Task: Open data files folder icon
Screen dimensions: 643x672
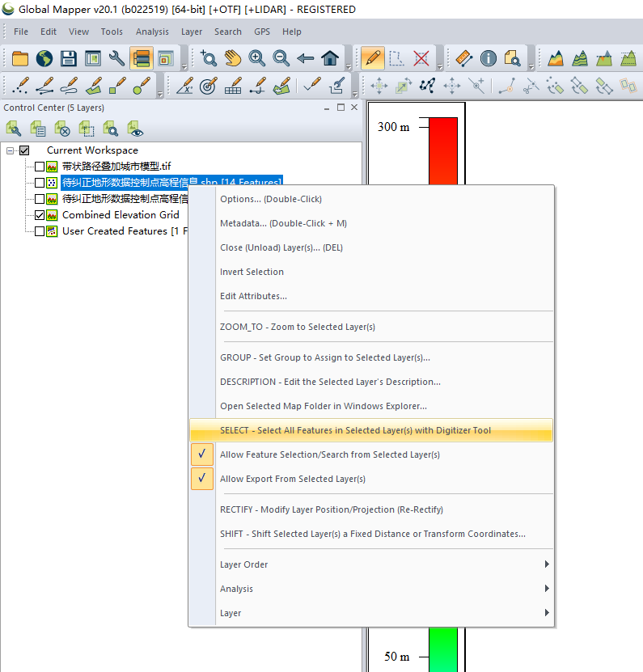Action: click(x=19, y=58)
